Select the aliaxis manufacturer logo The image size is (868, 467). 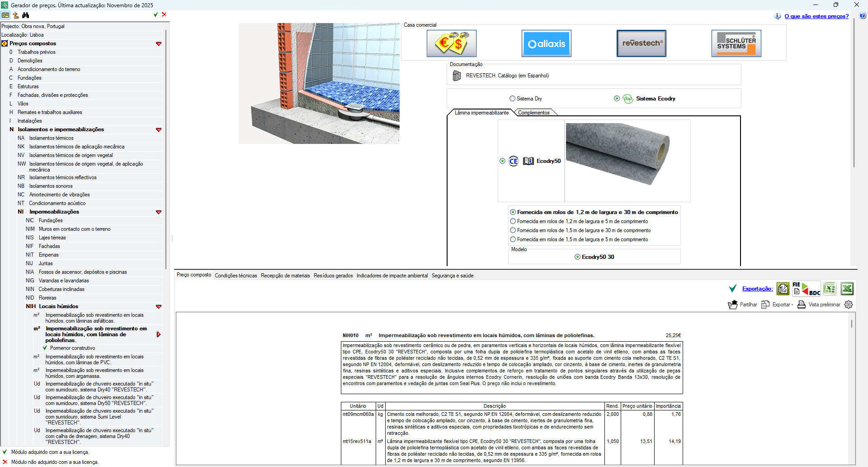tap(547, 43)
